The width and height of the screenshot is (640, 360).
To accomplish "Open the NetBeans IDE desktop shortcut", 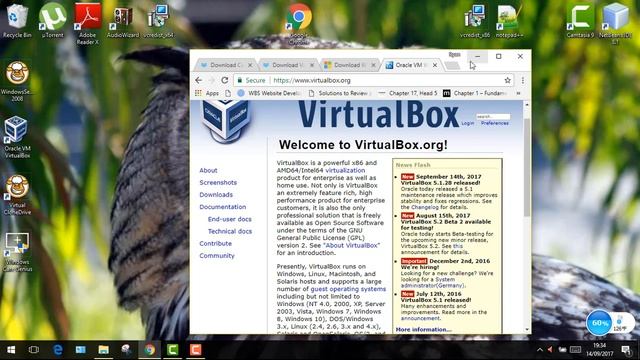I will [615, 24].
